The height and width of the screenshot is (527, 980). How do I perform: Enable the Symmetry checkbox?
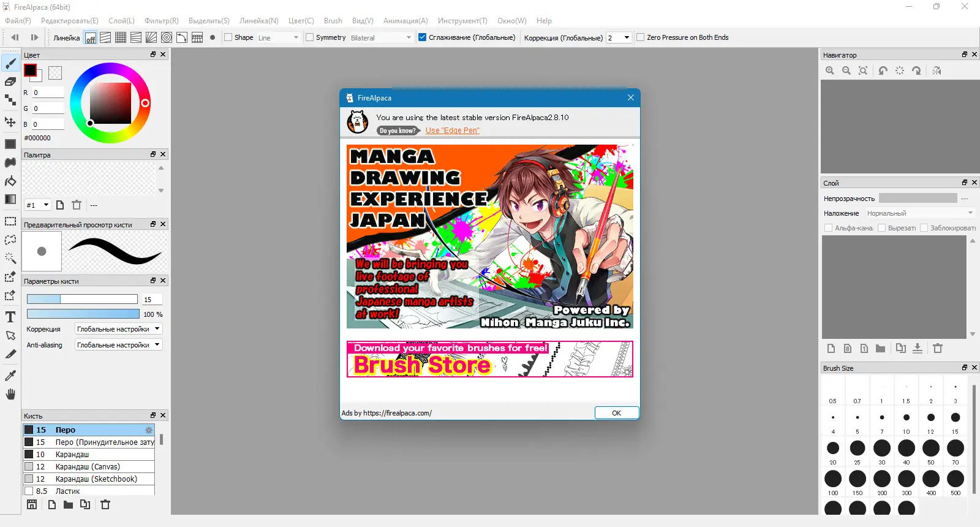click(x=310, y=37)
